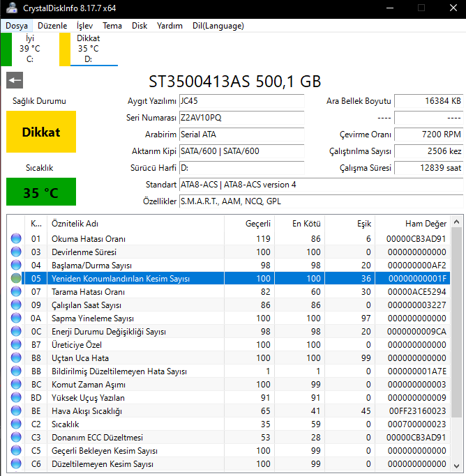Click the Geçerli column header
The width and height of the screenshot is (466, 476).
[x=250, y=224]
